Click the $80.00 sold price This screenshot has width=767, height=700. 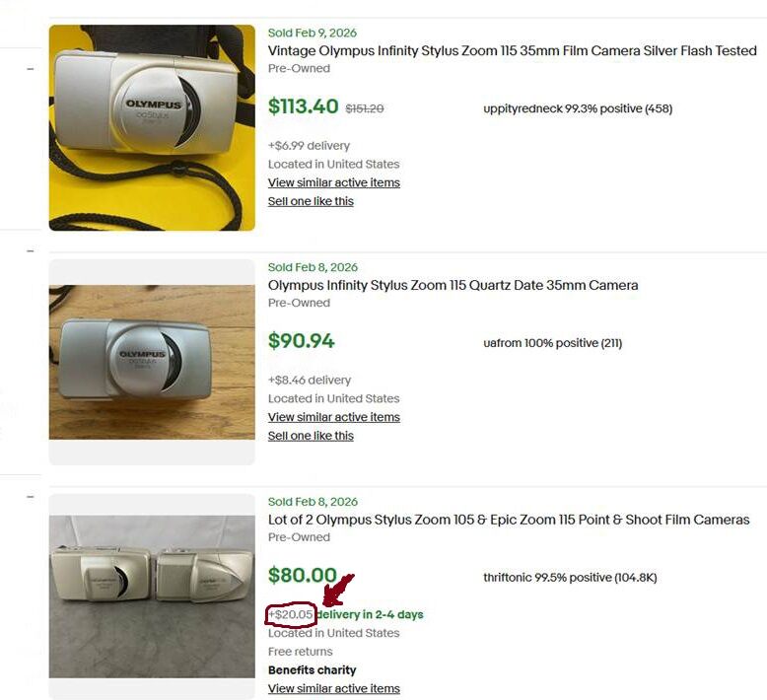(303, 575)
